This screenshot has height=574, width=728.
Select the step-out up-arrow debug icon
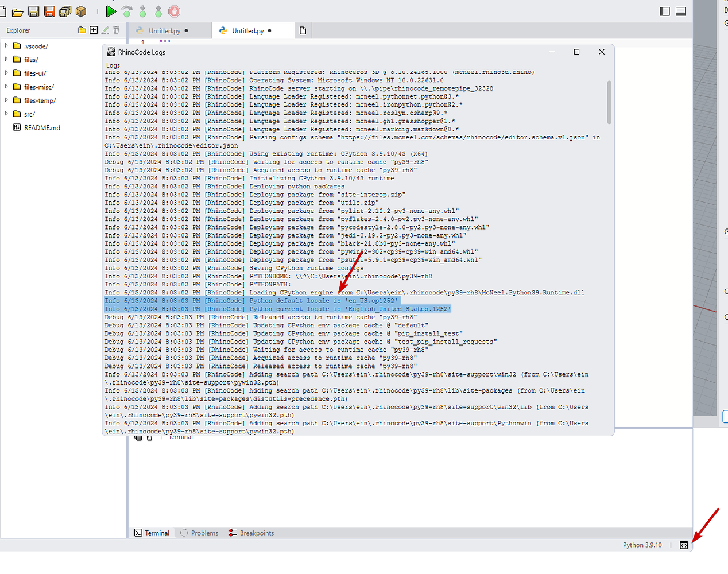158,11
